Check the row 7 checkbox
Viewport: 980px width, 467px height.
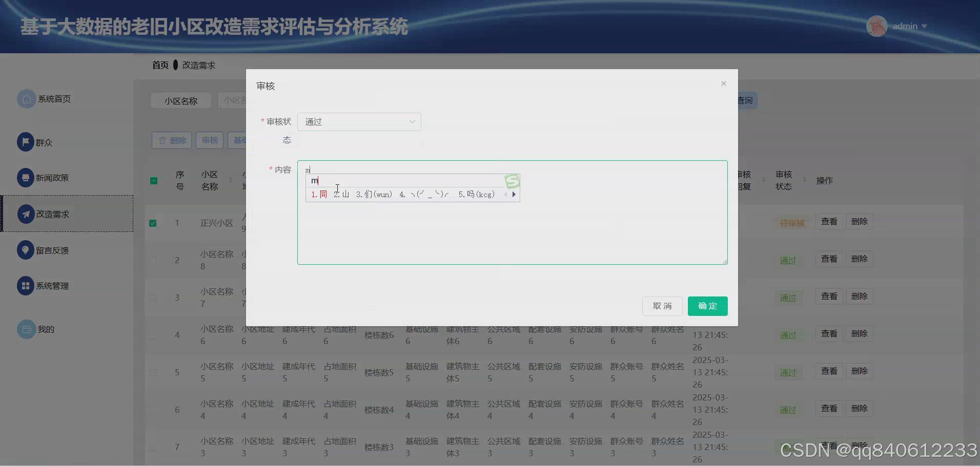click(x=153, y=448)
